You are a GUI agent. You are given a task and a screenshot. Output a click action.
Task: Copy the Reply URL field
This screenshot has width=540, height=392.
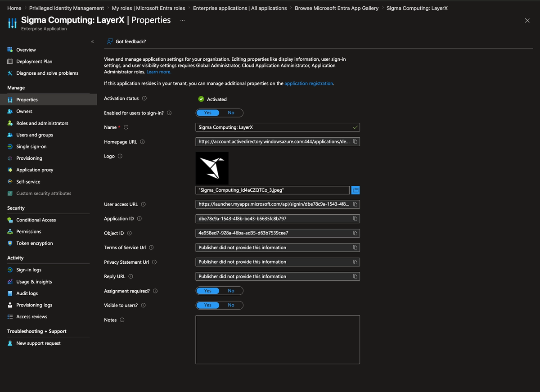tap(355, 276)
